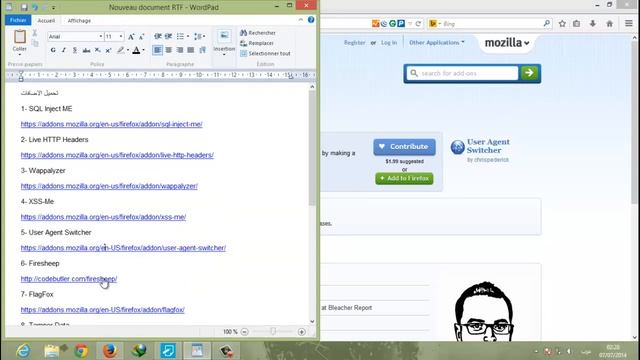Toggle bold with the G button
The width and height of the screenshot is (640, 360).
tap(53, 50)
